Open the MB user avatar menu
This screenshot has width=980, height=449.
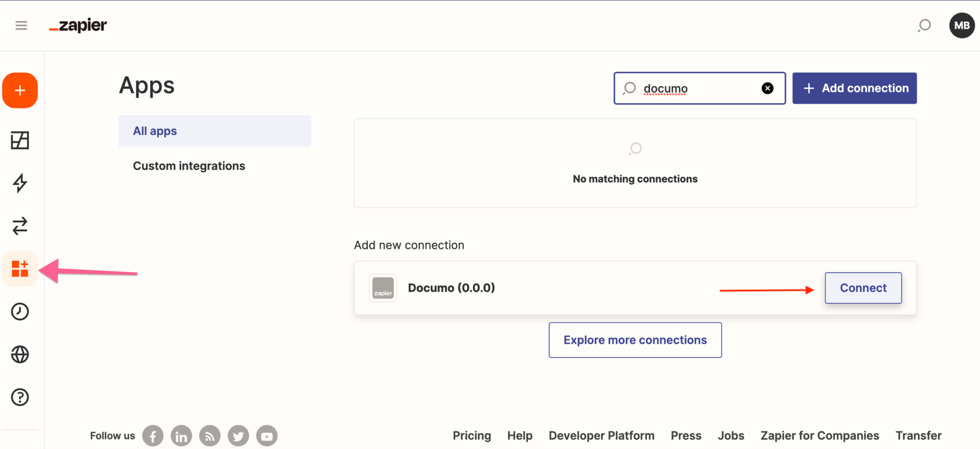pyautogui.click(x=961, y=26)
